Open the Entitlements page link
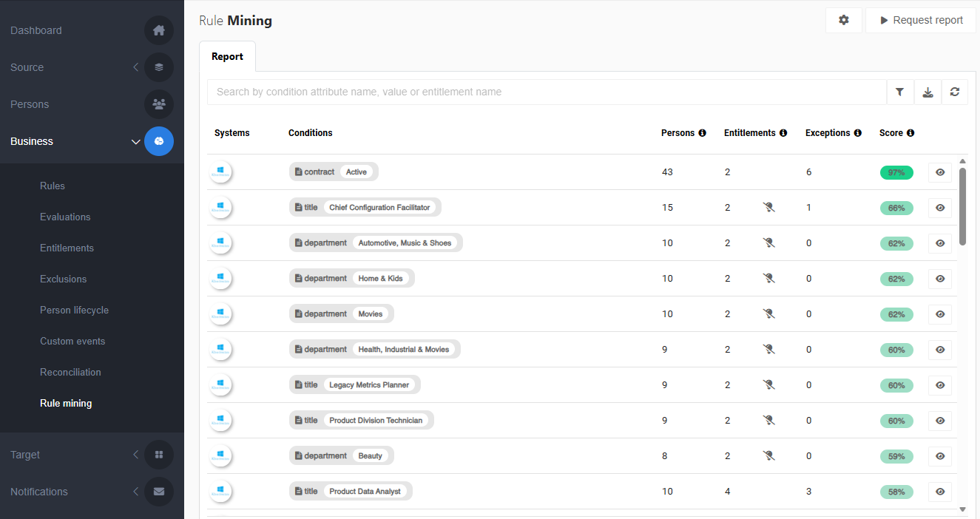Viewport: 980px width, 519px height. coord(67,248)
